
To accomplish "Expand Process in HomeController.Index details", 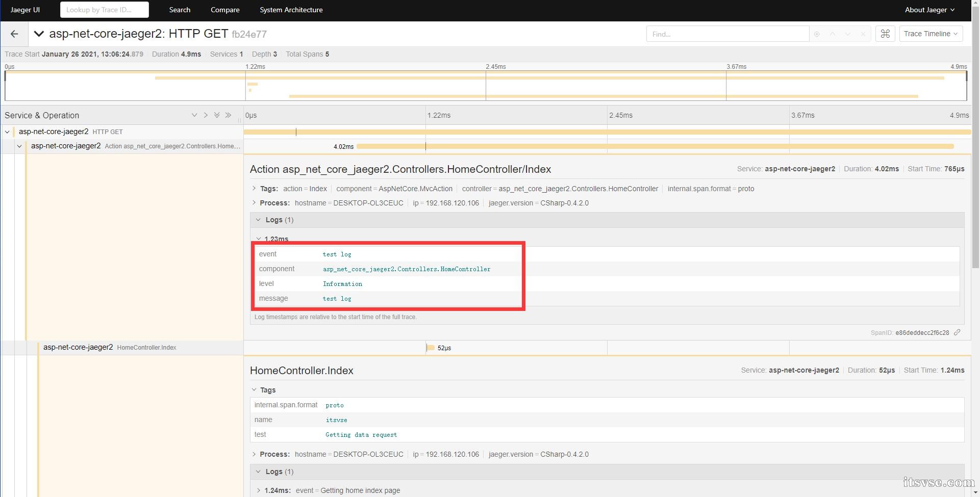I will tap(254, 454).
